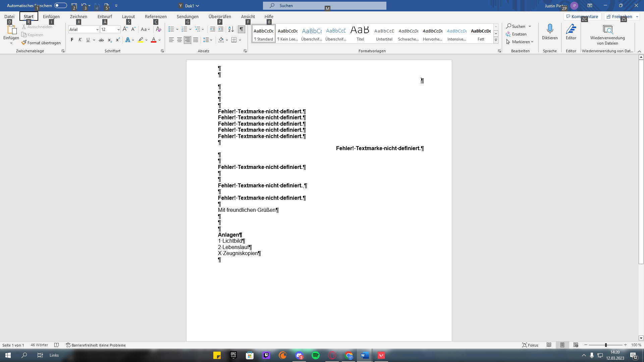Viewport: 644px width, 362px height.
Task: Click the Diktieren microphone icon
Action: tap(550, 29)
